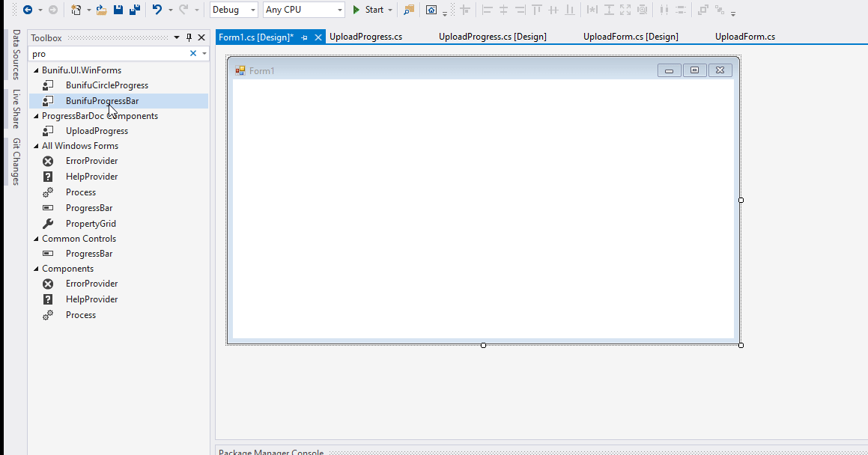Click the Navigate Backward arrow icon
This screenshot has height=455, width=868.
27,10
